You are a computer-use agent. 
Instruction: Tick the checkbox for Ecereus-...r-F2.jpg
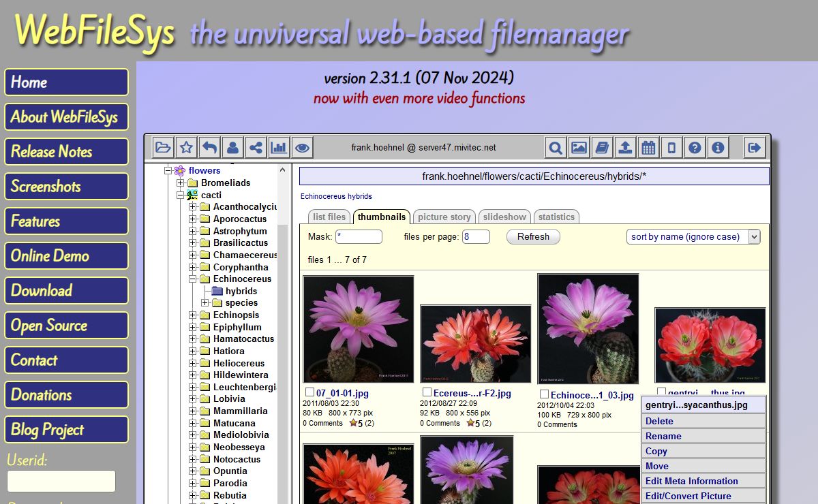pos(427,392)
